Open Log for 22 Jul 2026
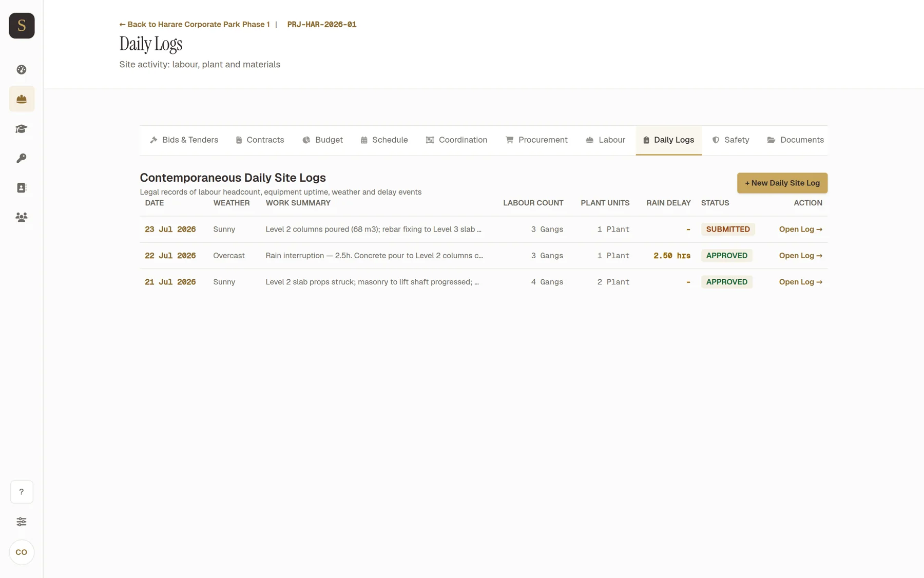 800,256
